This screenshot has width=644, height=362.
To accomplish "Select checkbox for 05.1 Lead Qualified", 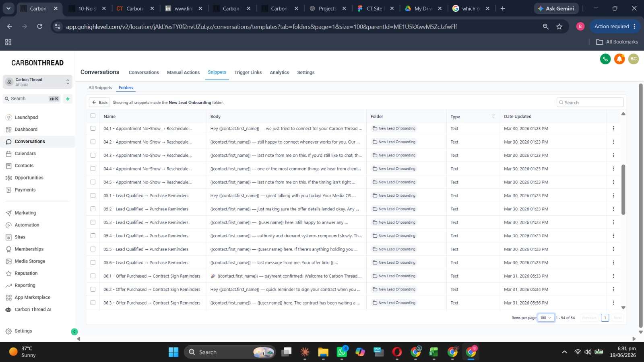I will click(x=93, y=195).
